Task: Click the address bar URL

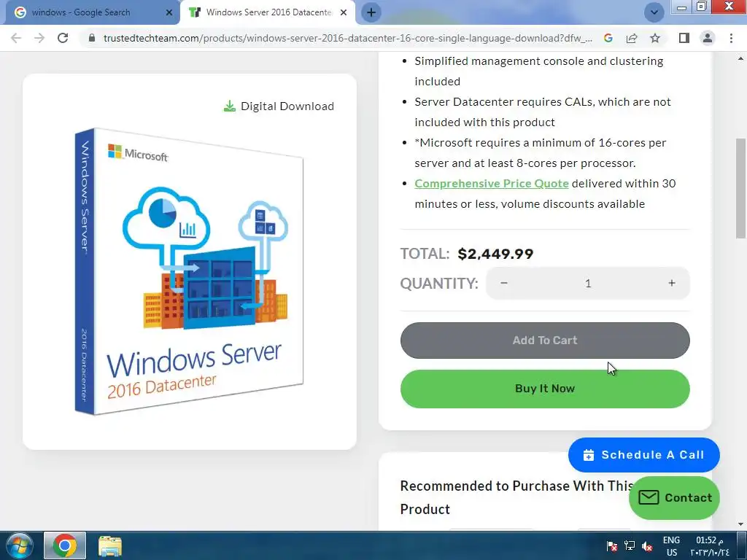Action: pyautogui.click(x=347, y=38)
